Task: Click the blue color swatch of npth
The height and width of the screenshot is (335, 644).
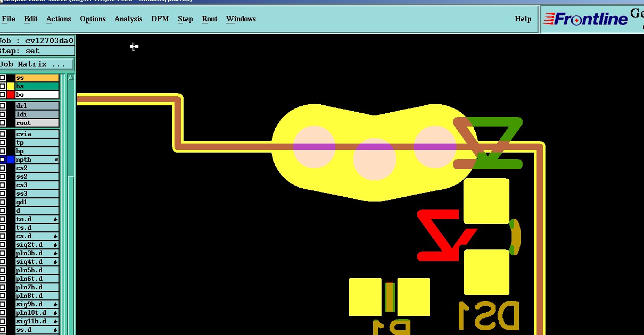Action: (x=11, y=160)
